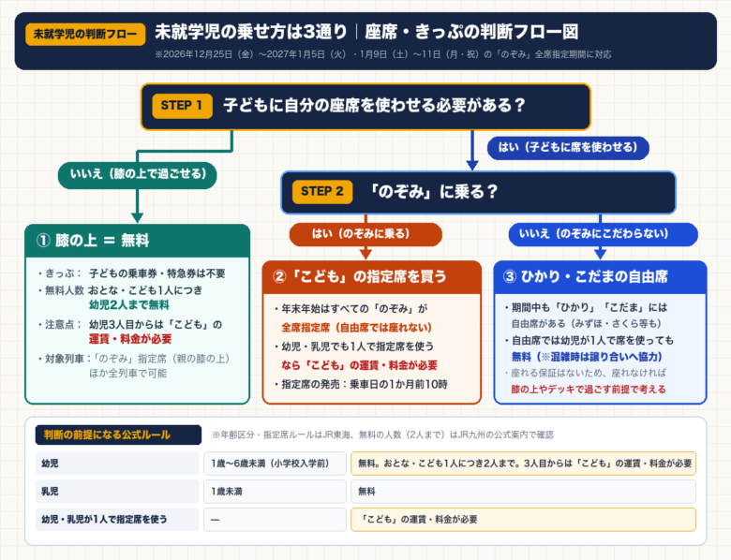Click green text 幼児2人まで無料
This screenshot has width=731, height=560.
point(129,305)
